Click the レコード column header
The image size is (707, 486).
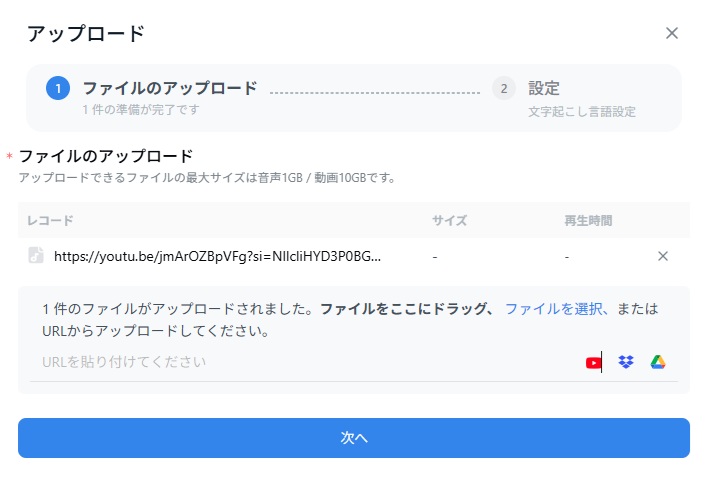[x=50, y=220]
